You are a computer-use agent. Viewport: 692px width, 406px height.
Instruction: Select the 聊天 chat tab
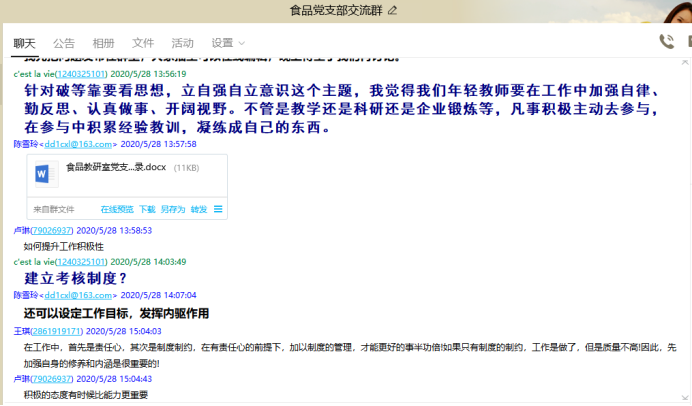click(24, 43)
